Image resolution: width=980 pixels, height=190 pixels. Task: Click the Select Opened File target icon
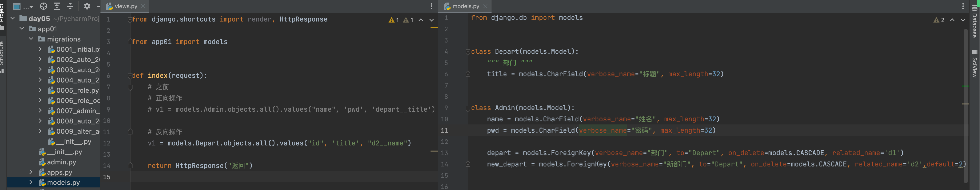click(44, 6)
